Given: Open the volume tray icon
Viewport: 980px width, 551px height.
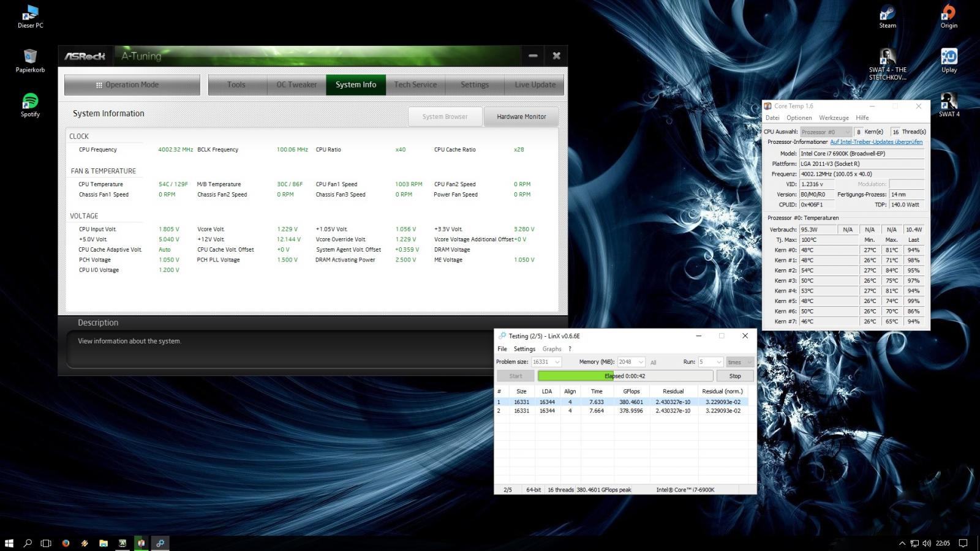Looking at the screenshot, I should (926, 543).
